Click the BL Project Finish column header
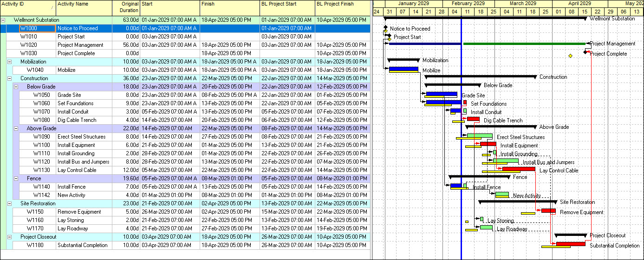 [342, 7]
